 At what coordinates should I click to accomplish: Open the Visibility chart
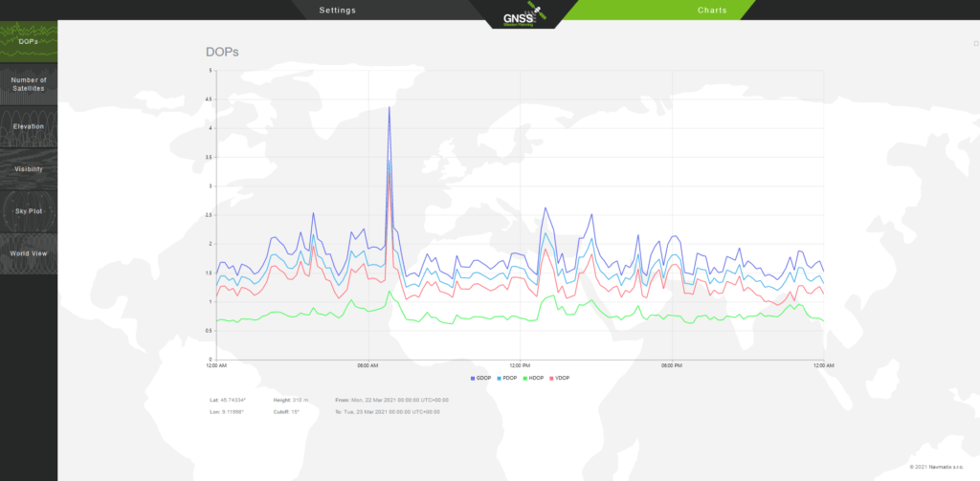(29, 169)
